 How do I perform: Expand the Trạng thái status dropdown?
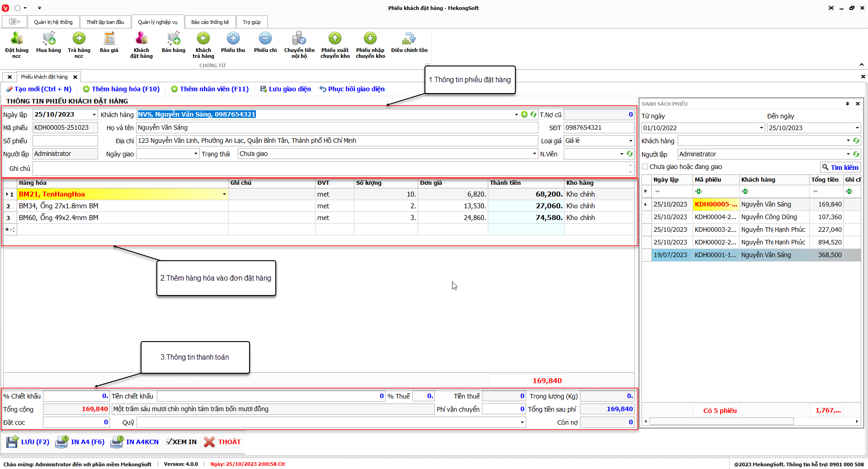534,154
